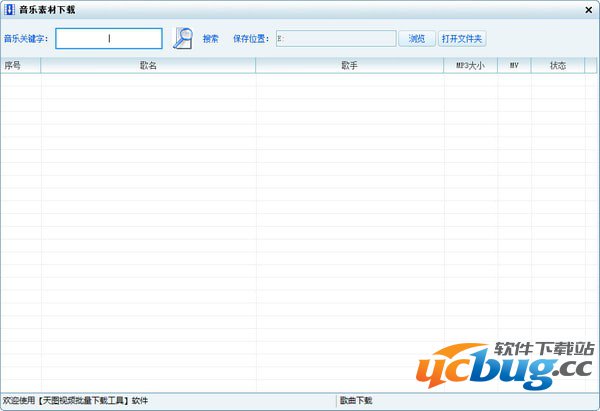Open folder with 打开文件夹 button
Screen dimensions: 600x411
[462, 39]
